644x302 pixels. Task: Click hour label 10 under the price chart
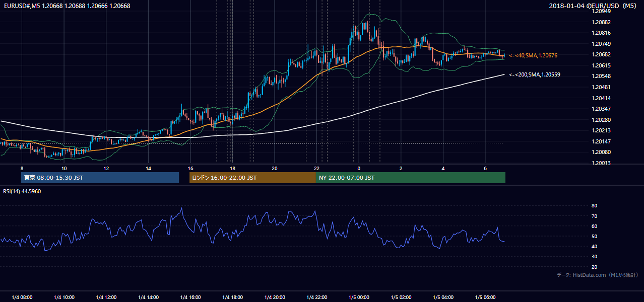tap(64, 168)
